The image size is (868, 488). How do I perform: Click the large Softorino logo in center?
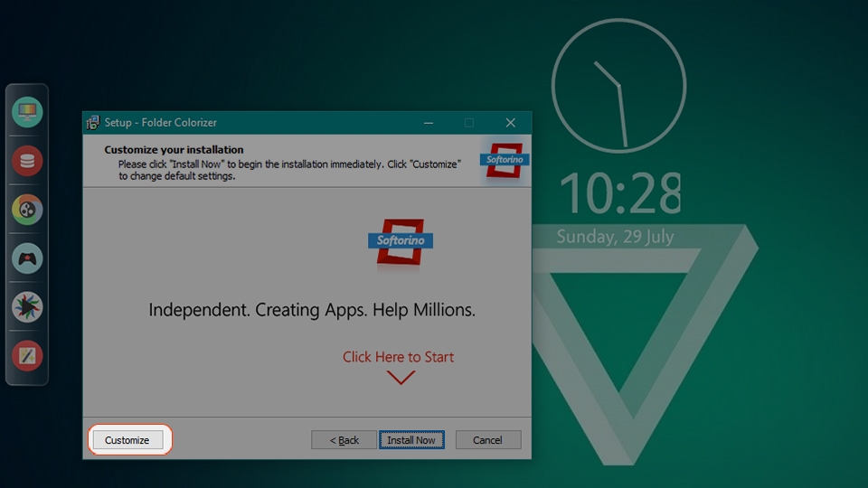[401, 242]
